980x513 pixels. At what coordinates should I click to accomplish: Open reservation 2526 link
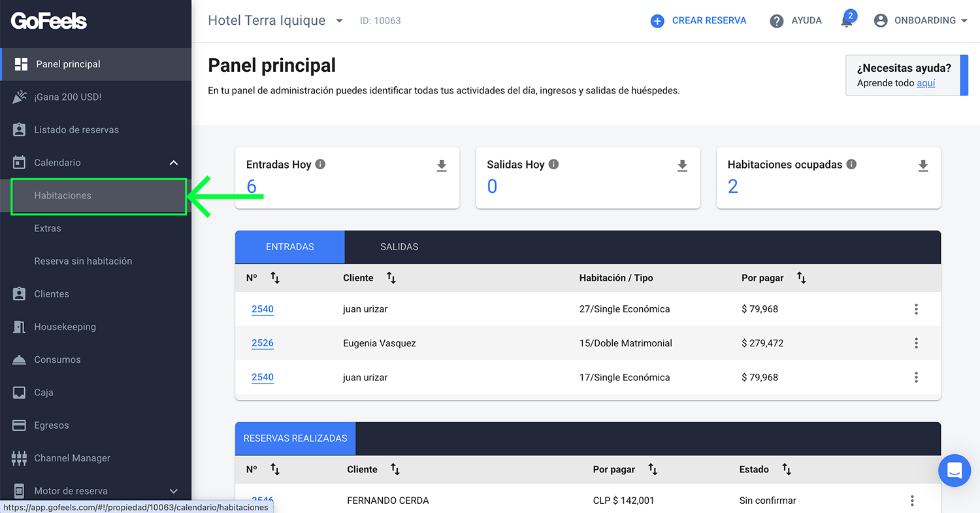click(x=263, y=343)
